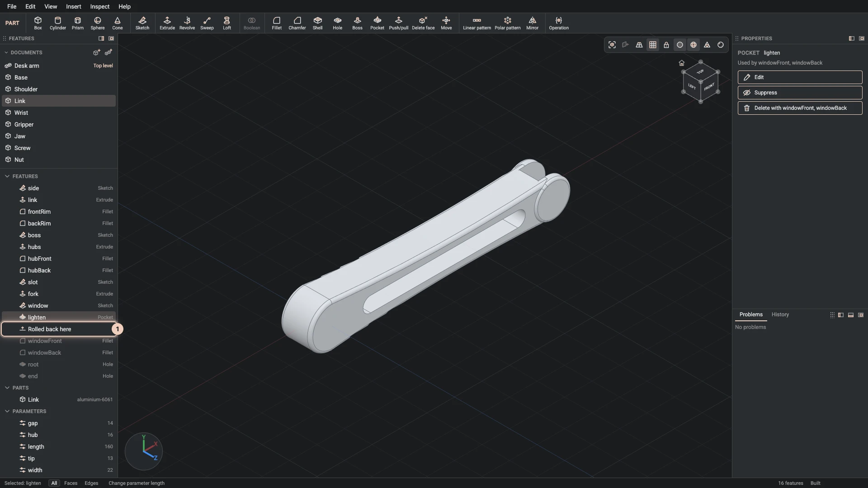The height and width of the screenshot is (488, 868).
Task: Open the Linear pattern tool
Action: click(x=477, y=23)
